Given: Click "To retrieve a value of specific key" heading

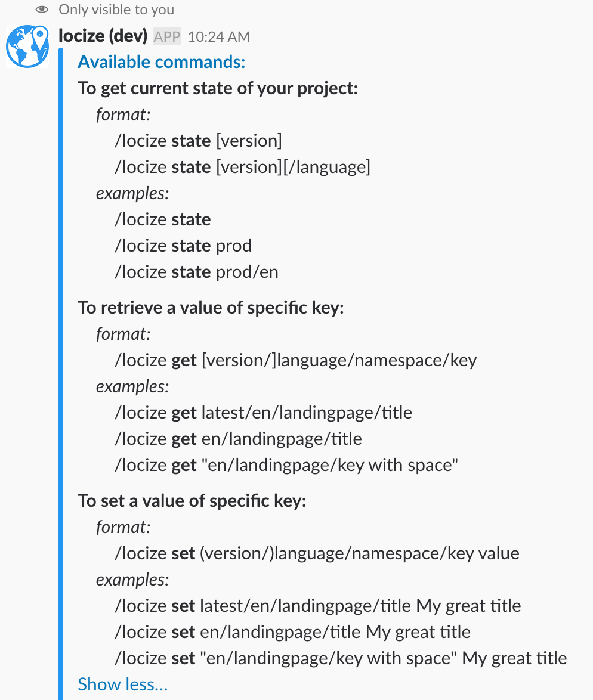Looking at the screenshot, I should point(211,308).
